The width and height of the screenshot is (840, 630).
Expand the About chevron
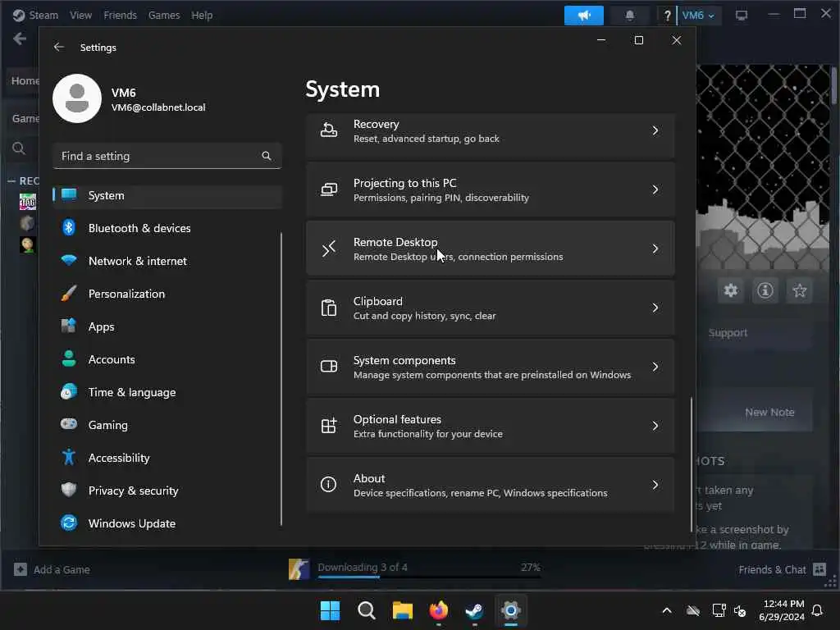point(655,484)
